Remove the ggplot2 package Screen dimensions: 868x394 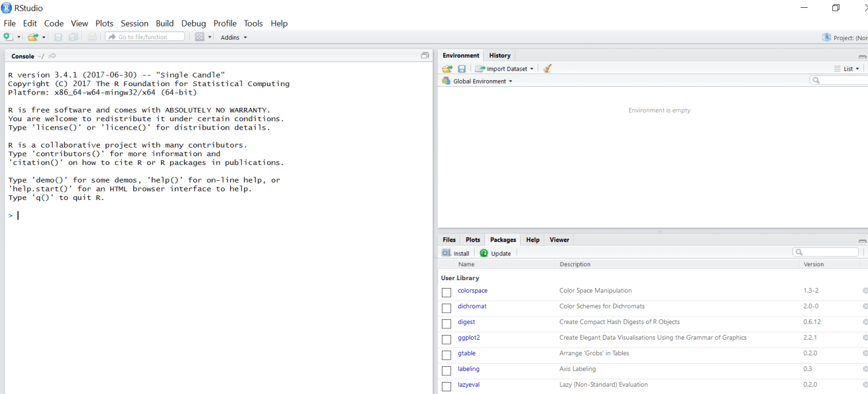point(865,337)
